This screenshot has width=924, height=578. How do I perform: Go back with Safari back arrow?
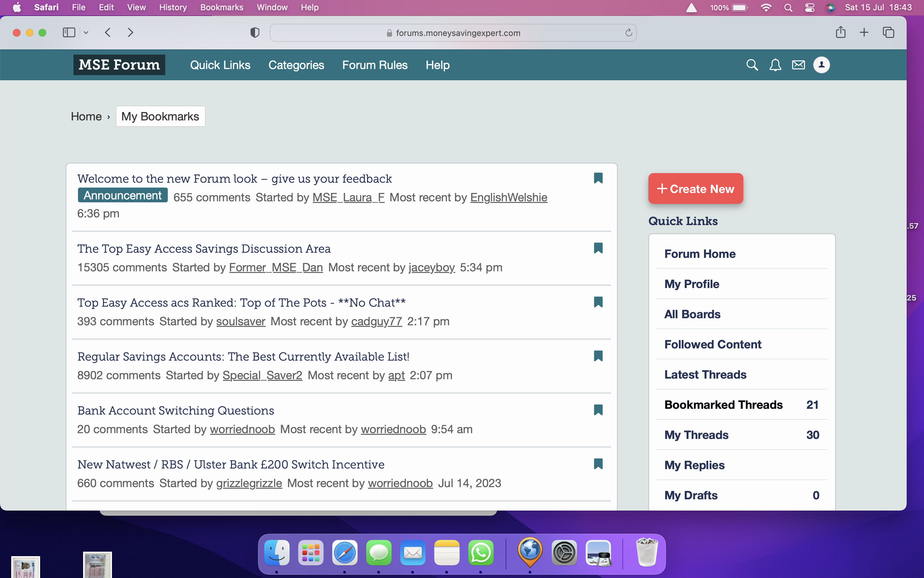(x=108, y=32)
